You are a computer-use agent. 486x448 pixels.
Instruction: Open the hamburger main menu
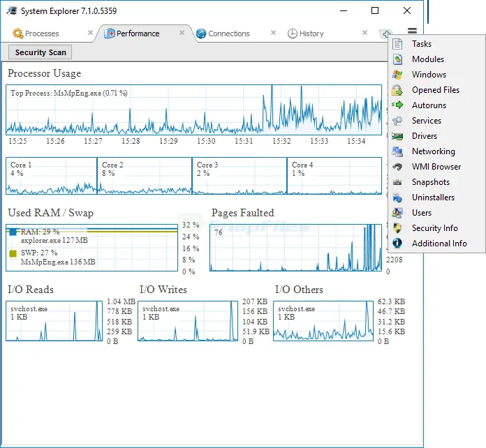tap(412, 31)
